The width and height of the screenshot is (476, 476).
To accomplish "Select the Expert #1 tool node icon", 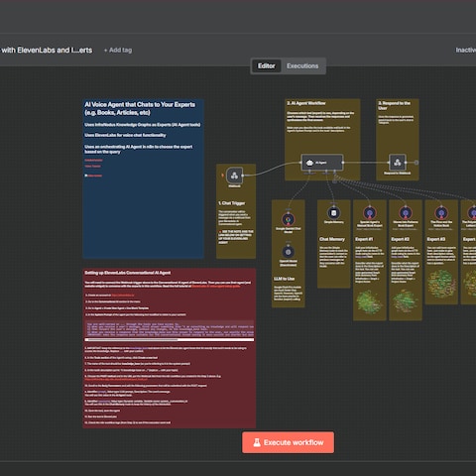I will [370, 213].
